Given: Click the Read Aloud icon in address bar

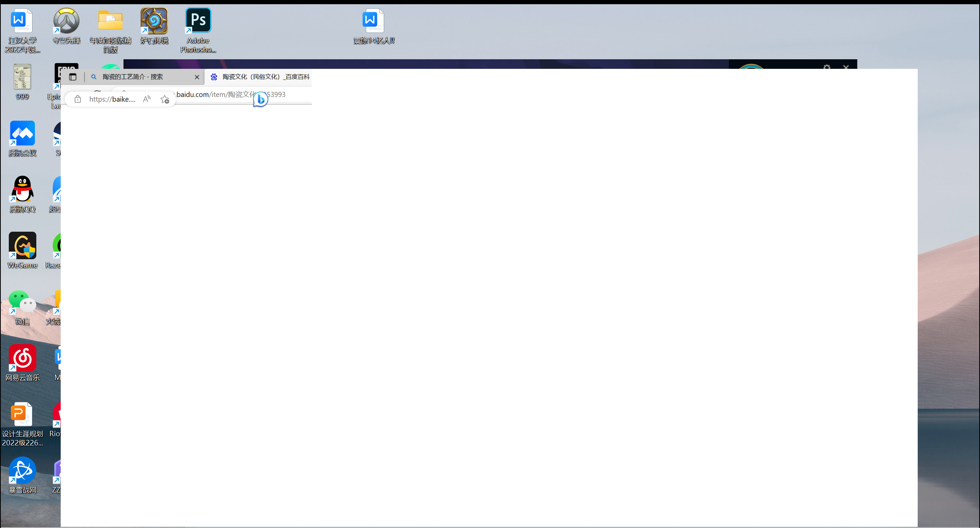Looking at the screenshot, I should click(147, 99).
